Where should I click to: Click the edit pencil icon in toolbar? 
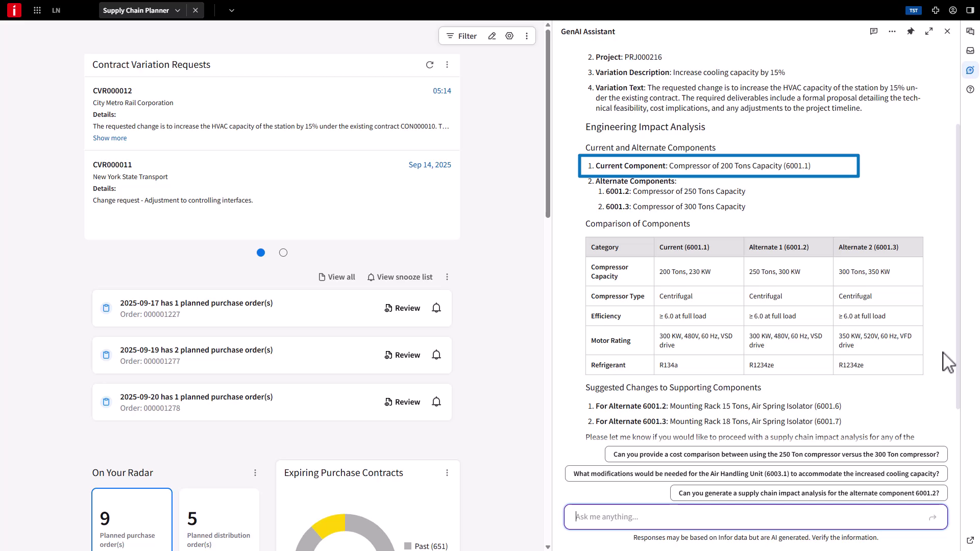(492, 36)
